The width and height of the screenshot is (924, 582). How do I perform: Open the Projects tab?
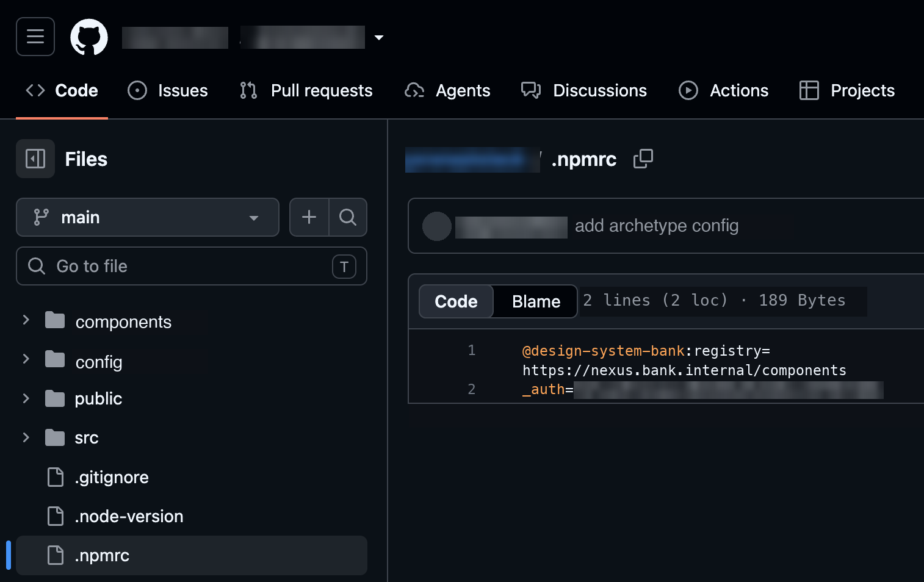847,90
